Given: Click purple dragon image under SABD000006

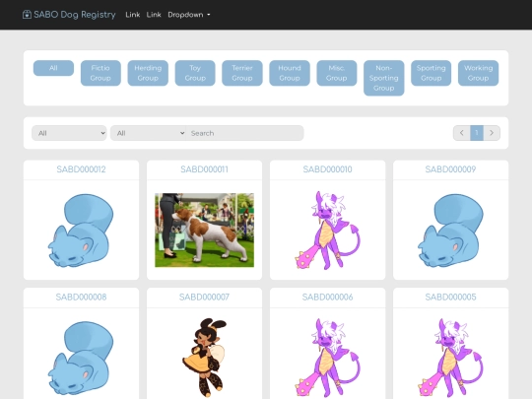Looking at the screenshot, I should pyautogui.click(x=327, y=358).
